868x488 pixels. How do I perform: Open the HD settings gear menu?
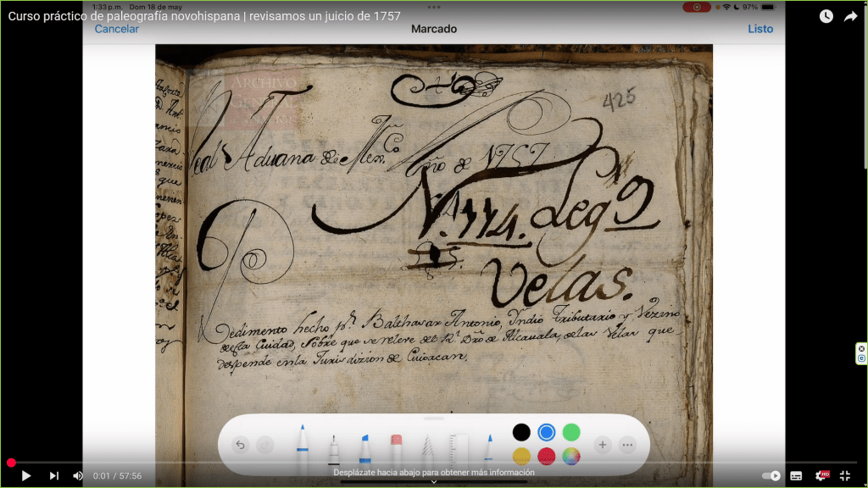tap(821, 475)
